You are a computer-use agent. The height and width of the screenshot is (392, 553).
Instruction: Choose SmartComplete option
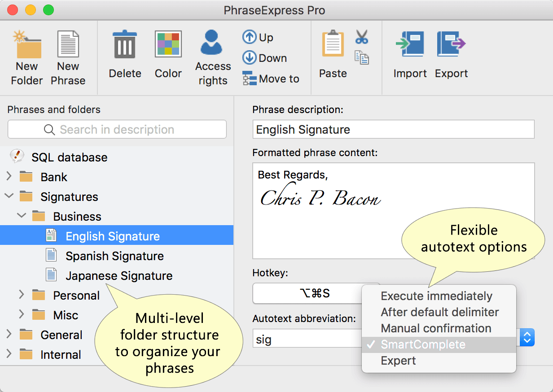pos(439,344)
